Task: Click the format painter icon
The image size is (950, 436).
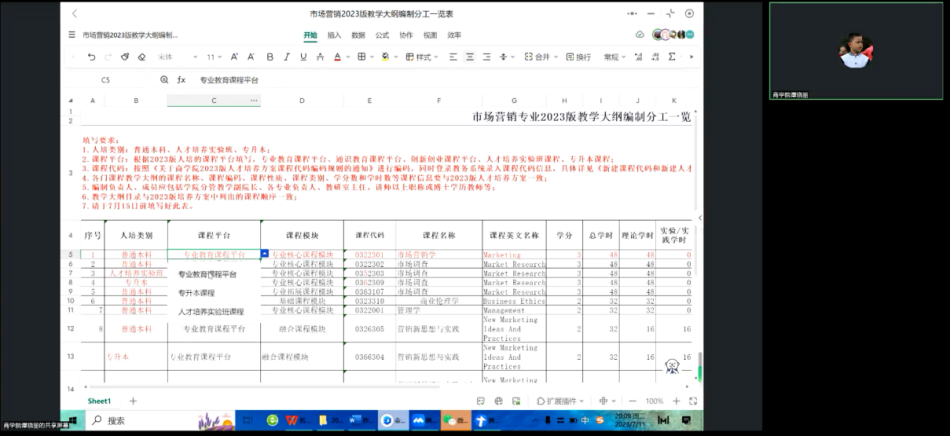Action: (x=125, y=57)
